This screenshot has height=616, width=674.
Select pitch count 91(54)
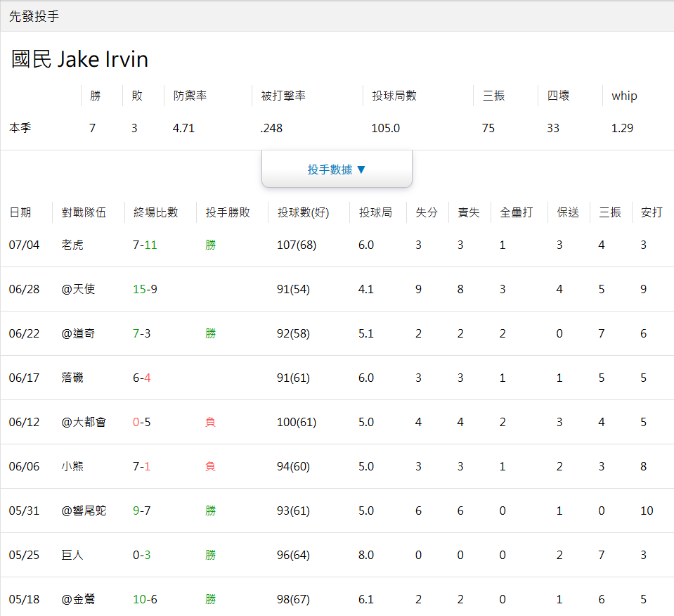[293, 290]
